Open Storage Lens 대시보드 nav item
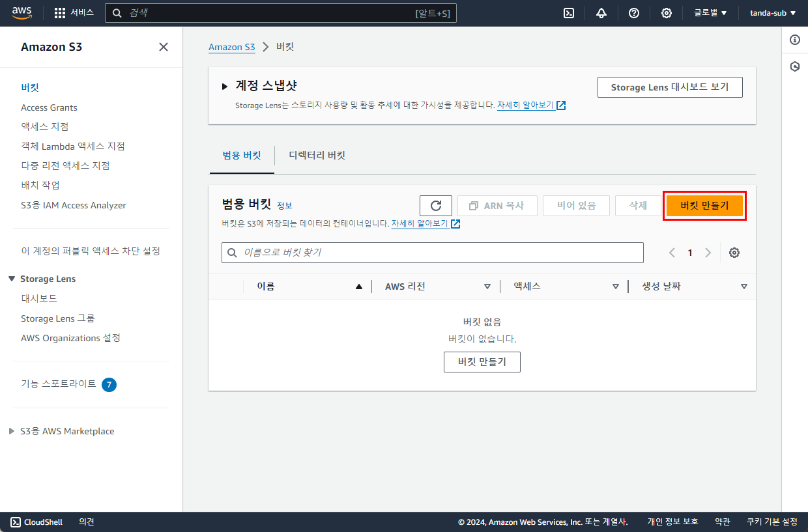 point(39,298)
